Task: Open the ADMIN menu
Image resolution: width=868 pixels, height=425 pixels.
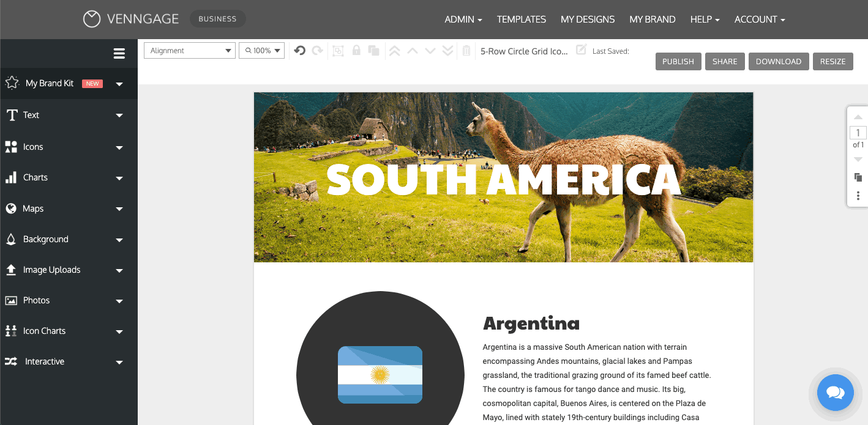Action: point(463,20)
